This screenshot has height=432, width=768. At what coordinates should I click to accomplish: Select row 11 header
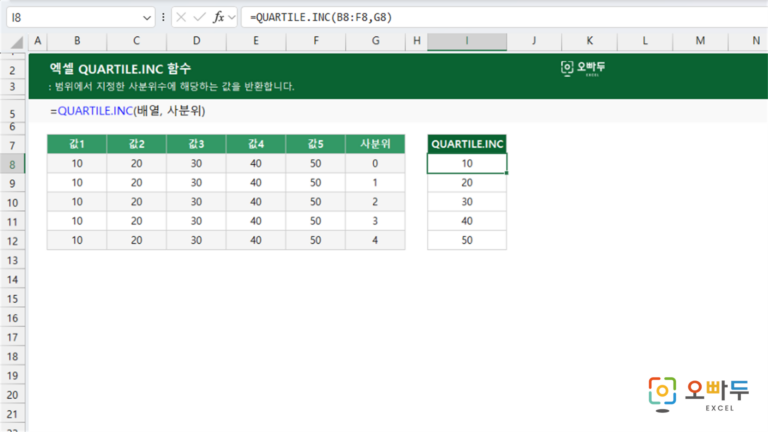(x=13, y=221)
